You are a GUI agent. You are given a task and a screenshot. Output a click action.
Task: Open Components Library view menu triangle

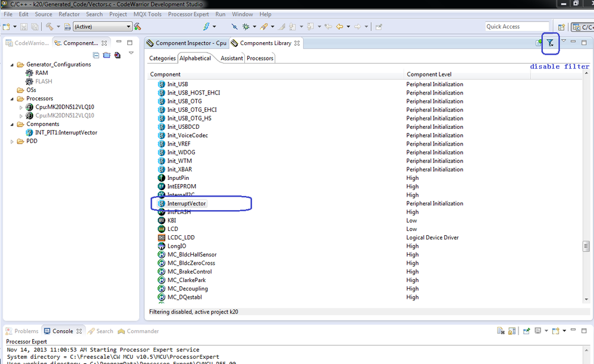[564, 41]
